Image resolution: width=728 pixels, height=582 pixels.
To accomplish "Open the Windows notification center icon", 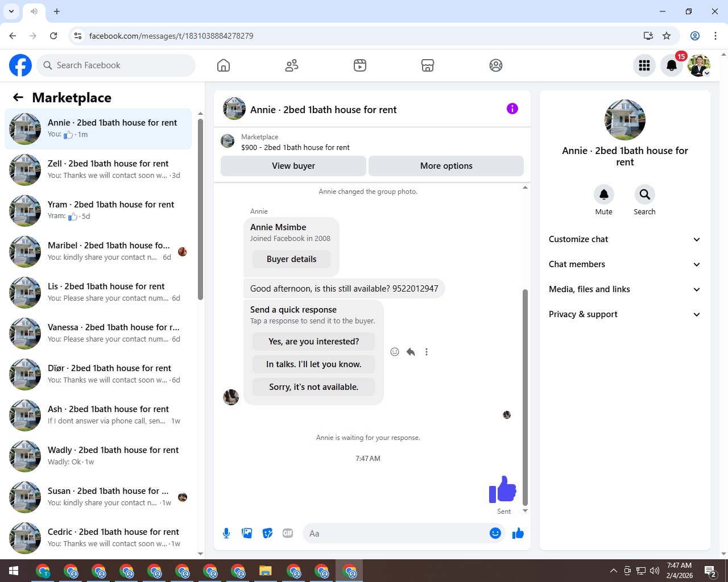I will 710,571.
